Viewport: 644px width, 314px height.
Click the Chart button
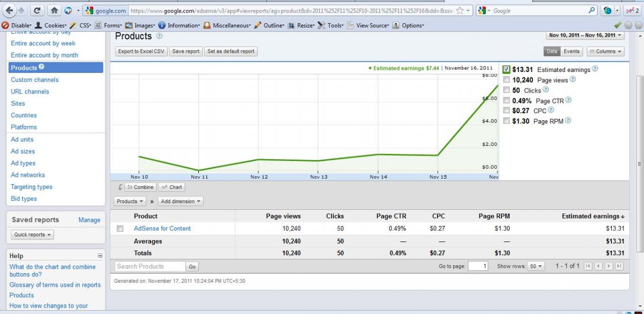[172, 187]
